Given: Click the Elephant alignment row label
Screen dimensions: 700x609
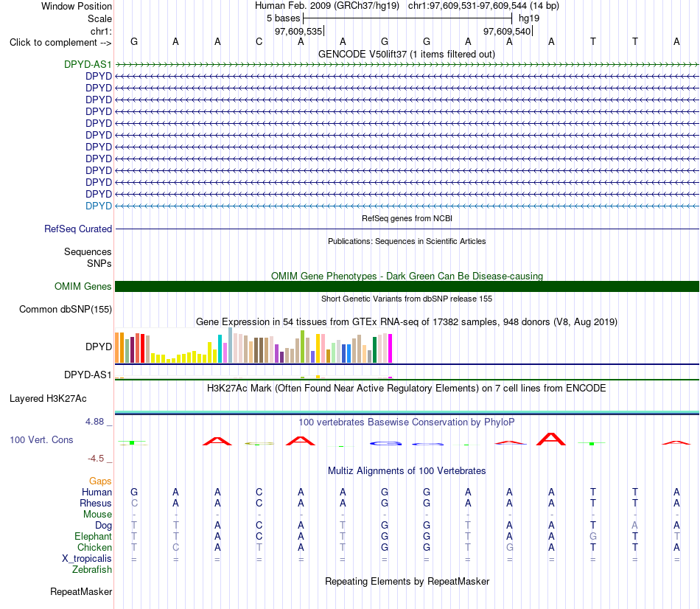Looking at the screenshot, I should (x=93, y=537).
